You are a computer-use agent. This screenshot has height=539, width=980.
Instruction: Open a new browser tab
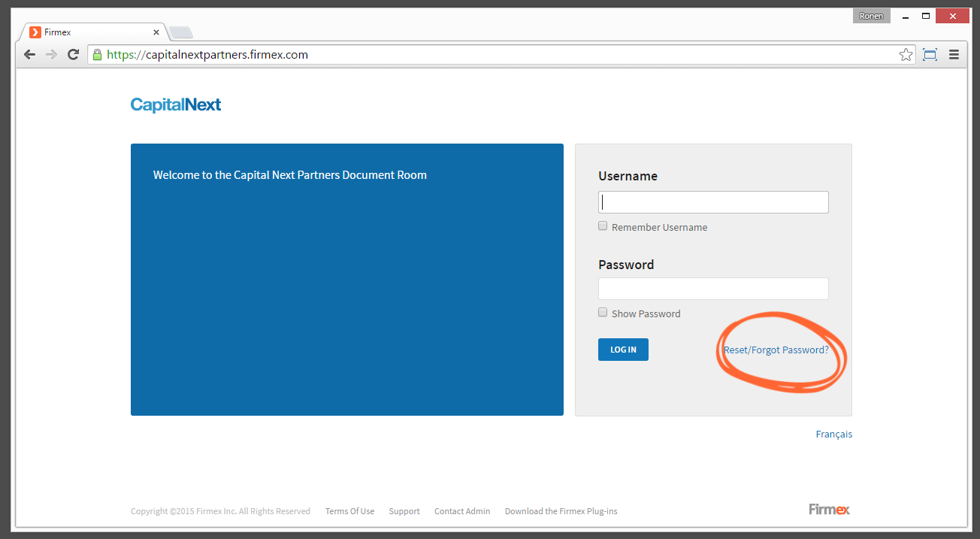tap(181, 32)
